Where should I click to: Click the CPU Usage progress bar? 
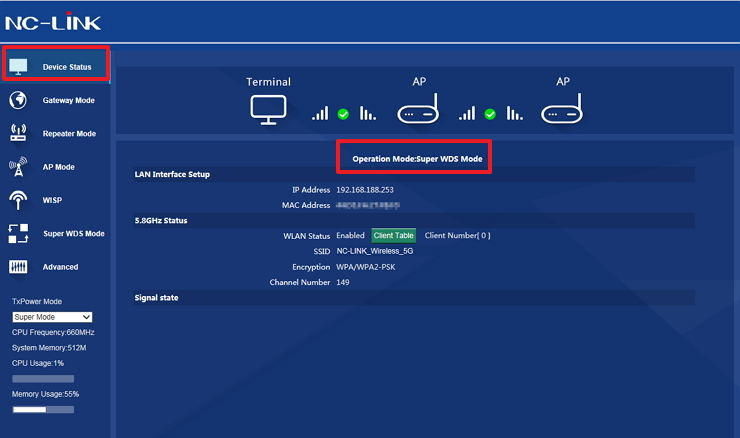[43, 379]
